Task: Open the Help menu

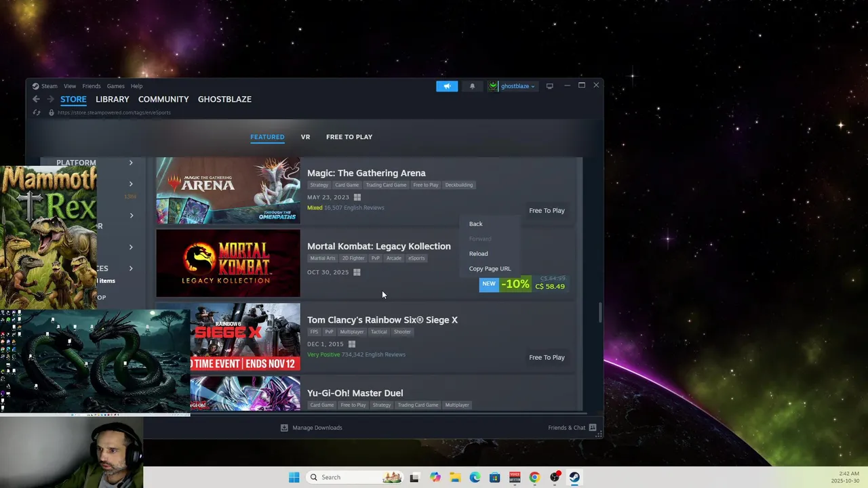Action: point(136,86)
